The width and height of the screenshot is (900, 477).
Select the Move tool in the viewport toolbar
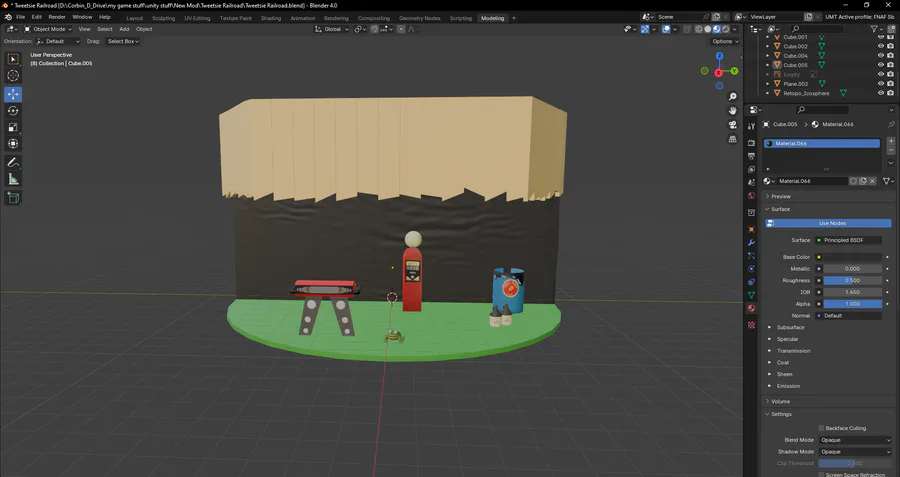[13, 94]
